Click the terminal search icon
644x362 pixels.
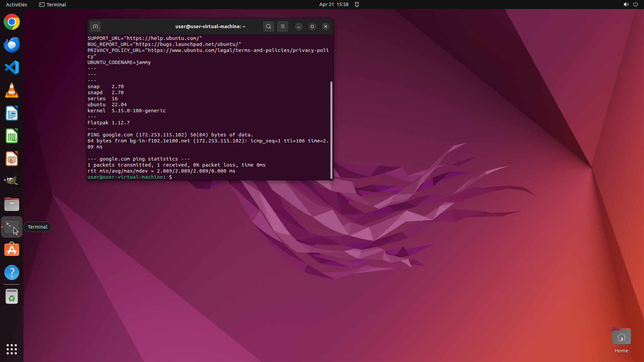click(x=268, y=26)
